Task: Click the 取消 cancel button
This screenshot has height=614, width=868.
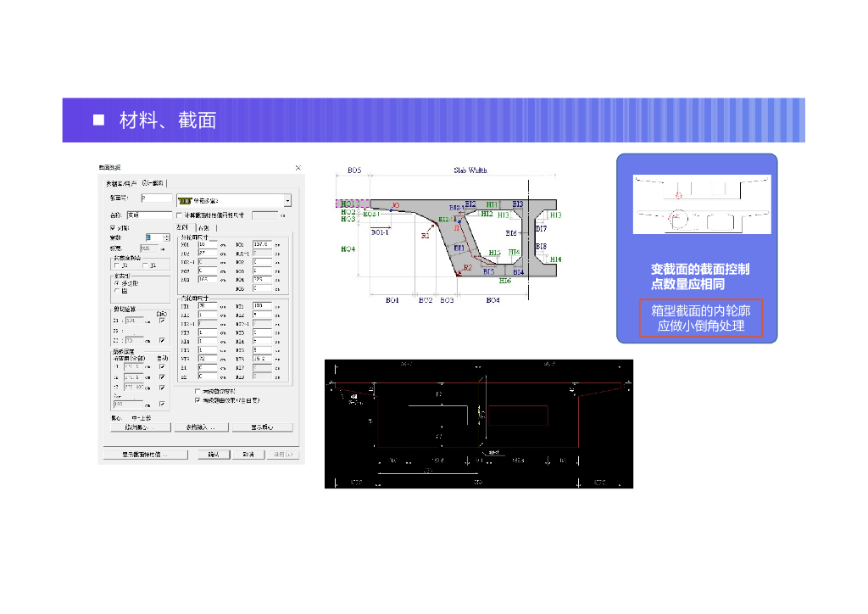Action: (249, 455)
